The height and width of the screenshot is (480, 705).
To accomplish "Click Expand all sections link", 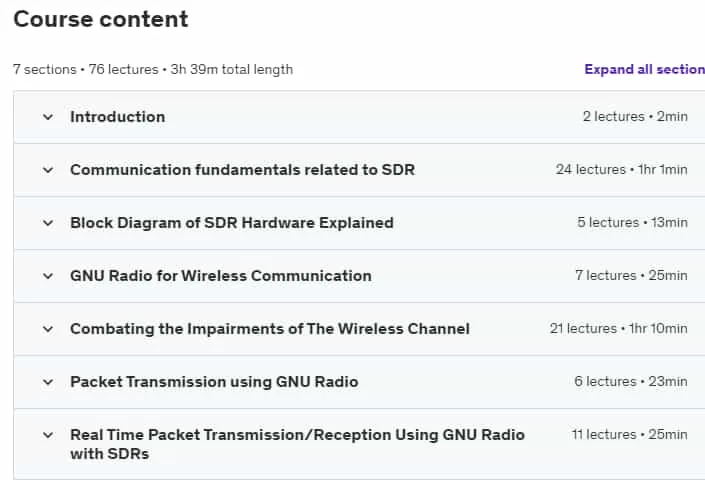I will point(645,69).
